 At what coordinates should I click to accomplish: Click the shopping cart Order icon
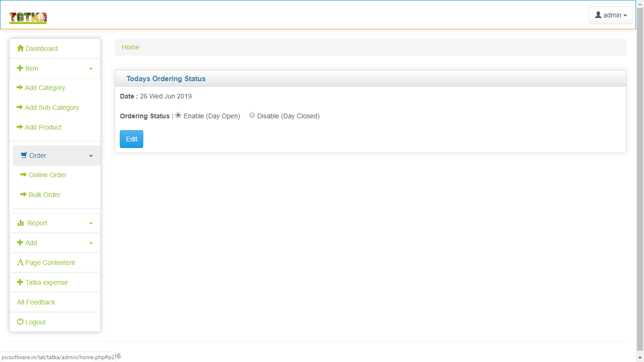24,156
